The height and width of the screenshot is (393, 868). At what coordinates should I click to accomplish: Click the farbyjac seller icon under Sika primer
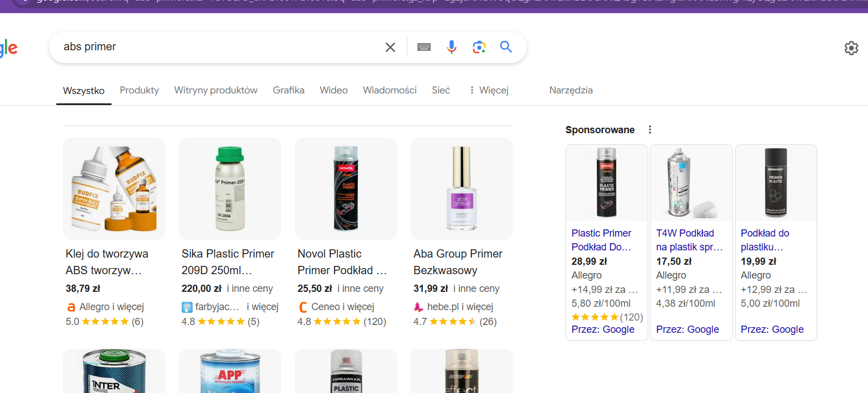[187, 307]
